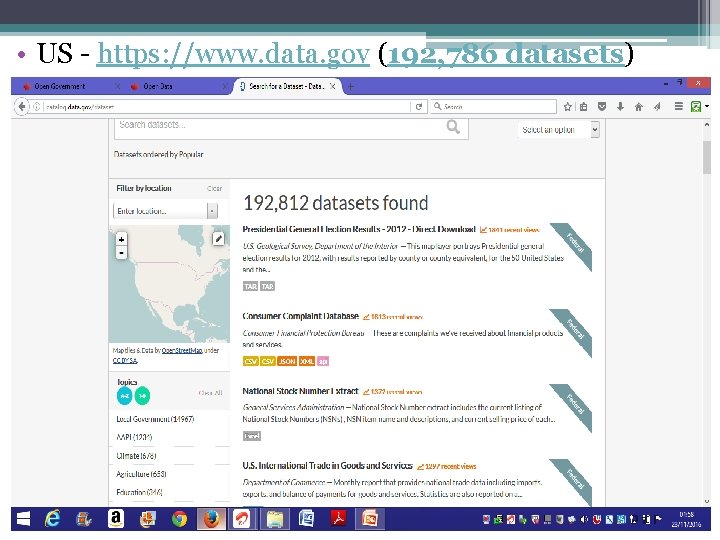The image size is (720, 540).
Task: Filter by Climate topic
Action: click(136, 456)
